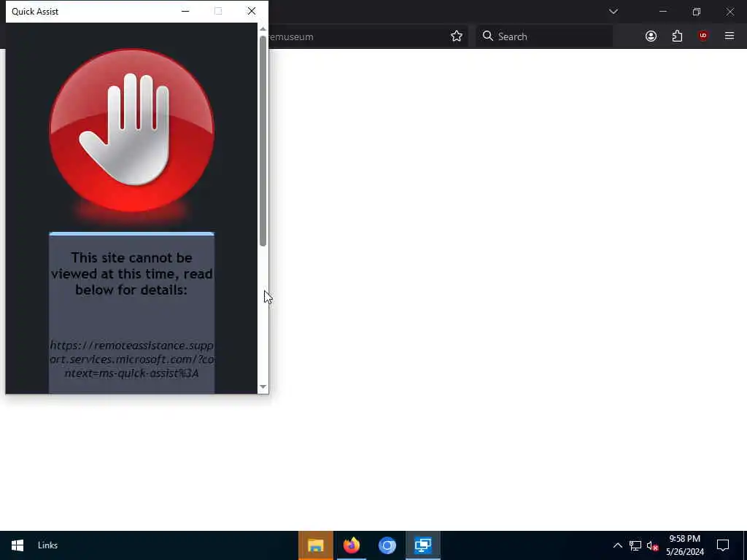Open the Windows Start menu
Viewport: 747px width, 560px height.
pyautogui.click(x=18, y=545)
